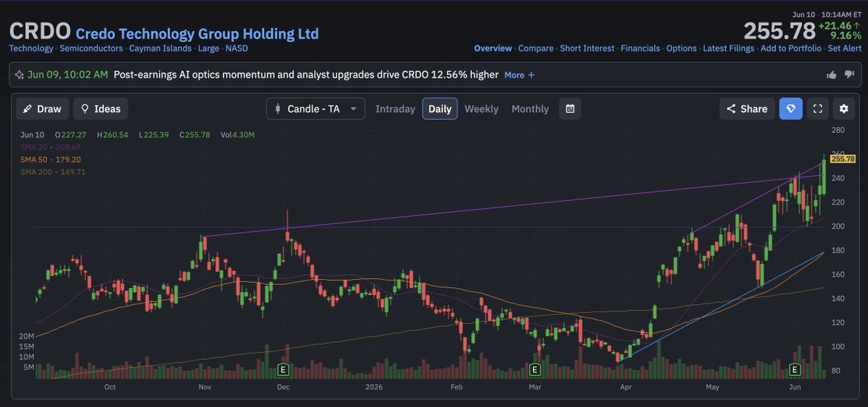Image resolution: width=868 pixels, height=407 pixels.
Task: Share the chart
Action: click(x=746, y=108)
